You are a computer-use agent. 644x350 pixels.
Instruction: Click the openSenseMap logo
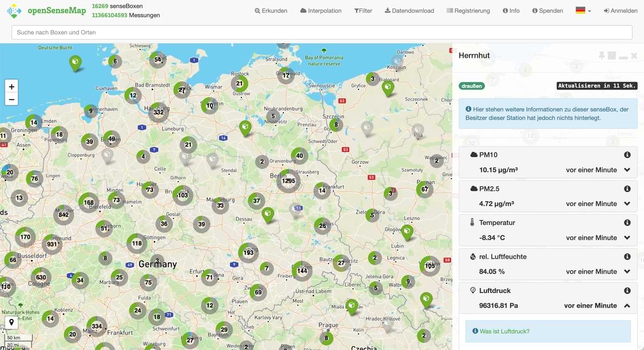coord(45,11)
